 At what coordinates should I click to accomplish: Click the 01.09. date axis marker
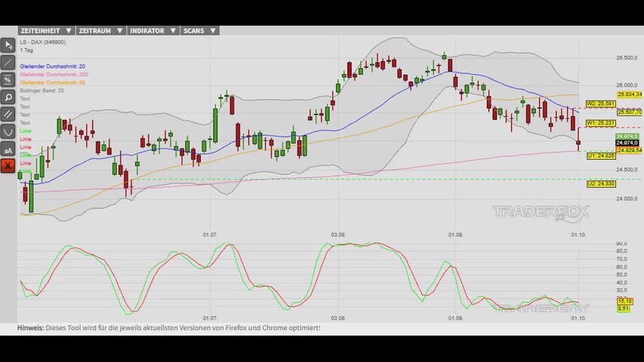pyautogui.click(x=455, y=235)
